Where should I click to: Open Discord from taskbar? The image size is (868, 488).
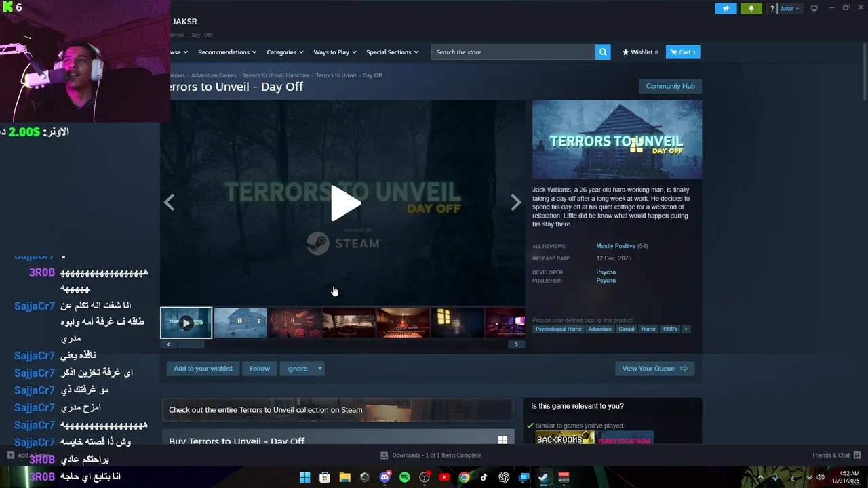(384, 477)
